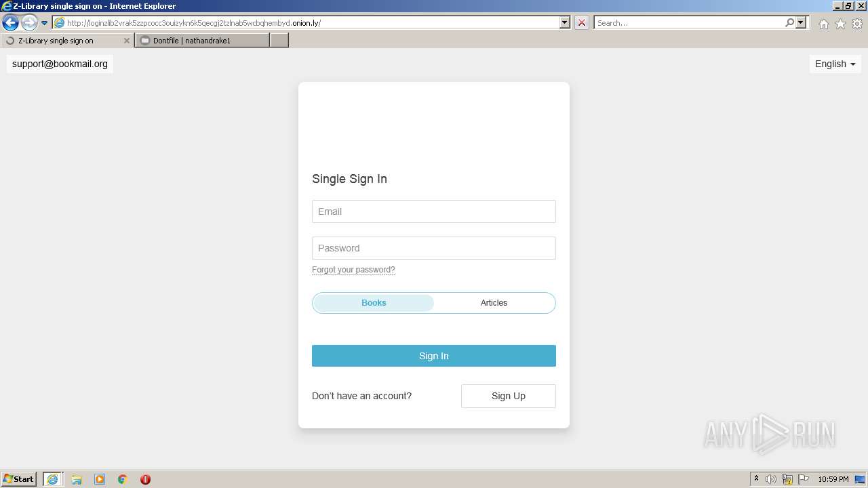Click the browser Forward arrow button
The width and height of the screenshot is (868, 488).
point(29,23)
